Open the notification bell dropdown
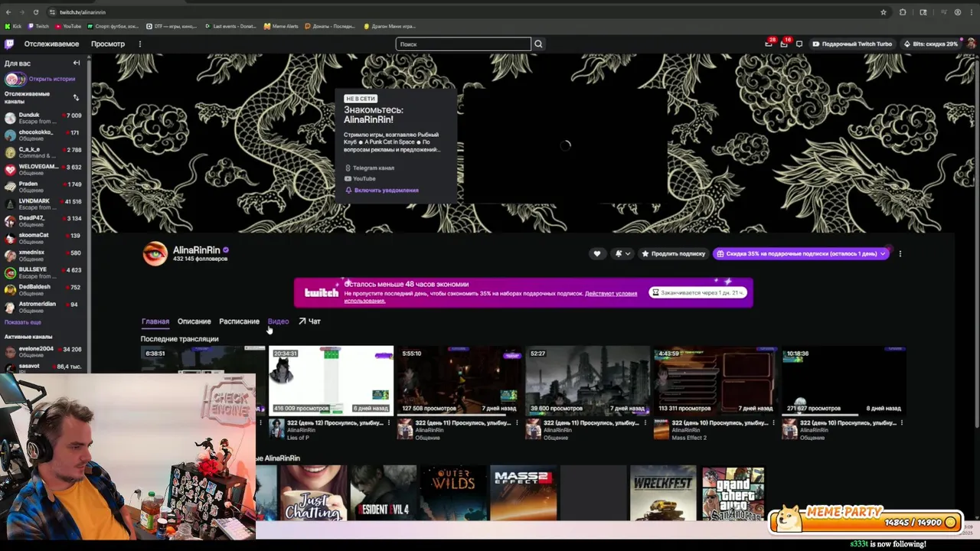Viewport: 980px width, 551px height. click(x=622, y=253)
